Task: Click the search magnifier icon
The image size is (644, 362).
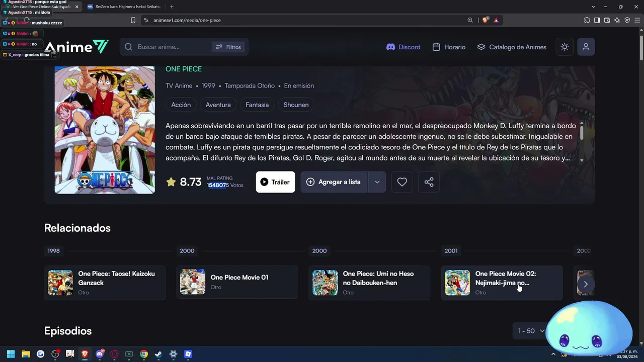Action: (128, 47)
